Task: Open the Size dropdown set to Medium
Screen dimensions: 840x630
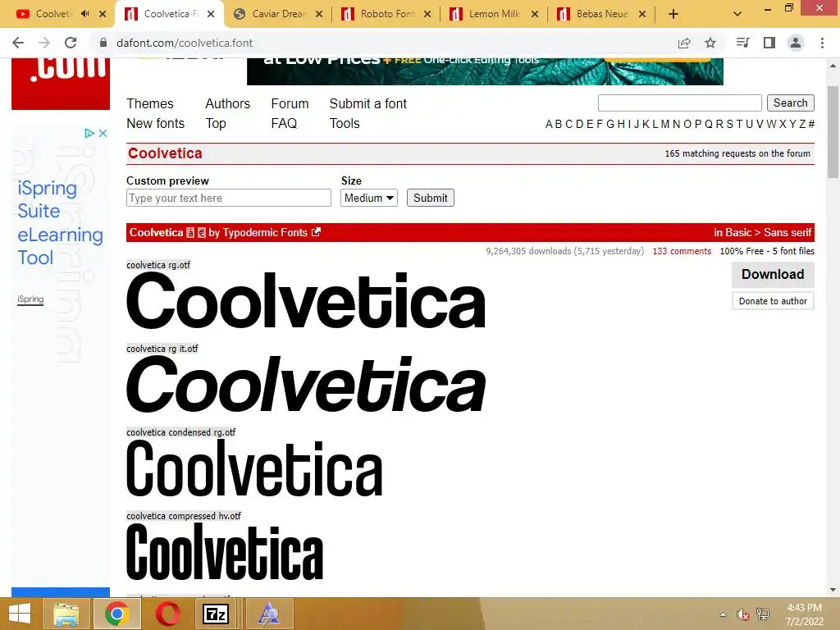Action: 368,198
